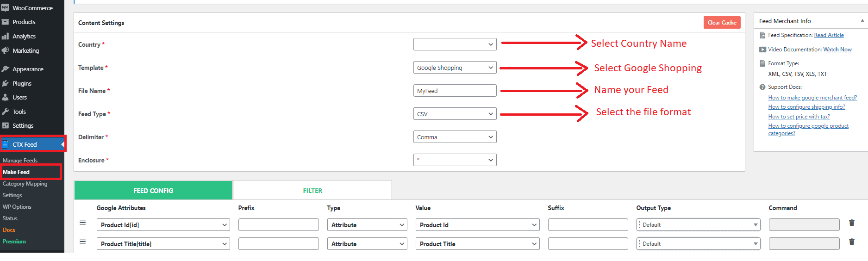Click the Format Type document icon

tap(762, 63)
